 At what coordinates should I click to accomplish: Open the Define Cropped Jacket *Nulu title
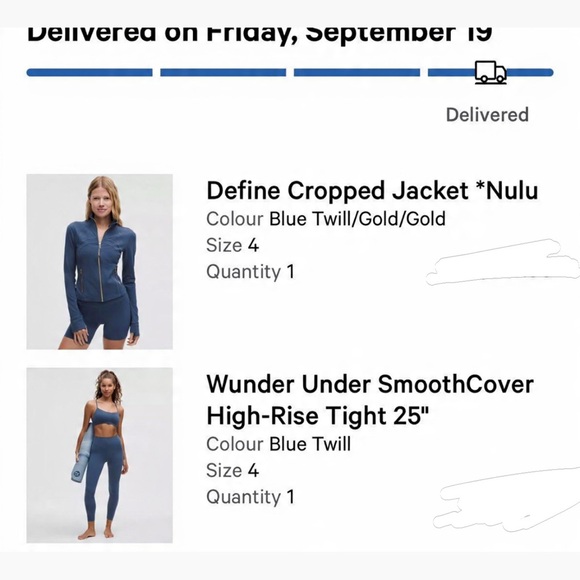point(372,191)
